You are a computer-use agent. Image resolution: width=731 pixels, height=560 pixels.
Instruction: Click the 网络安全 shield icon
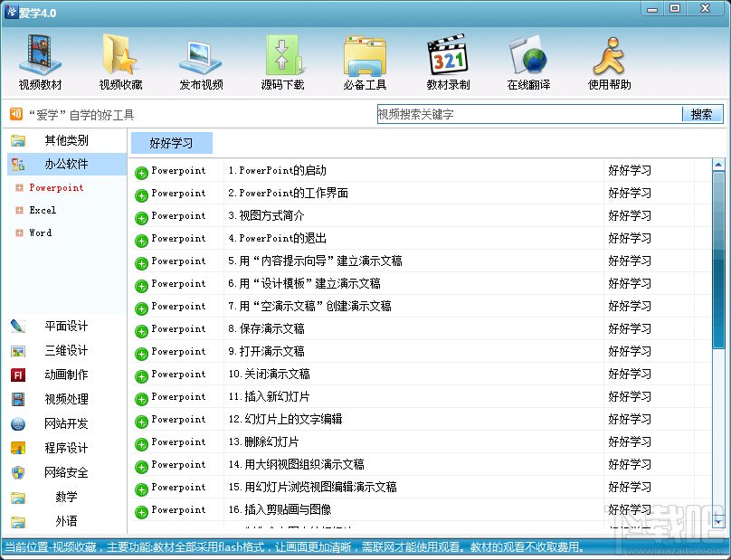(x=18, y=473)
